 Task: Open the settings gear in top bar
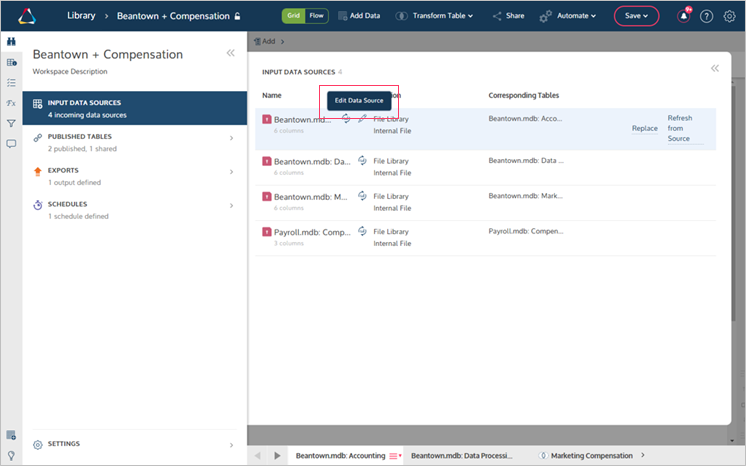[729, 16]
